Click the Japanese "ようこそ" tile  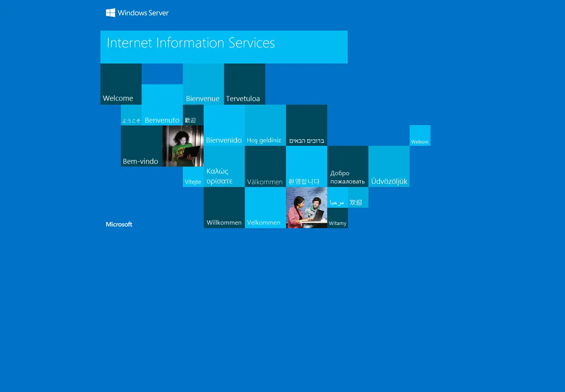pos(131,115)
